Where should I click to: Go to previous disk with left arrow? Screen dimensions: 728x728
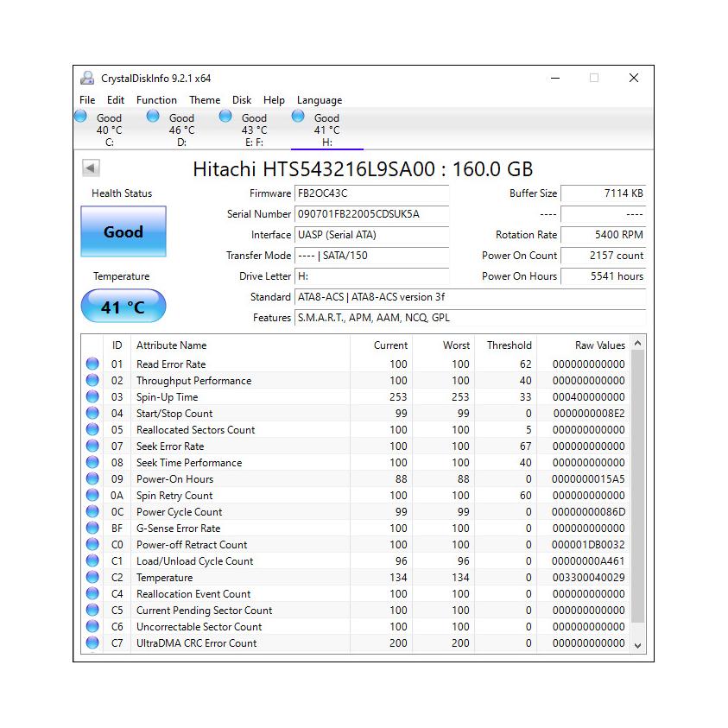92,168
